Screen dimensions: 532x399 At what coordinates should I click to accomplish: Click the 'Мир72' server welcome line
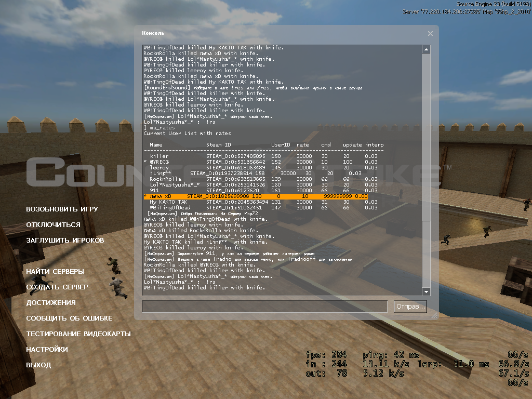(203, 214)
